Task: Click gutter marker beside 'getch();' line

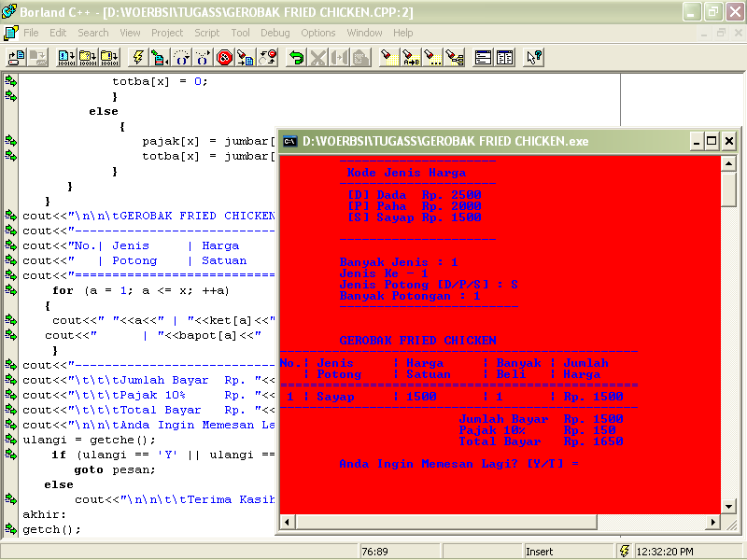Action: (10, 528)
